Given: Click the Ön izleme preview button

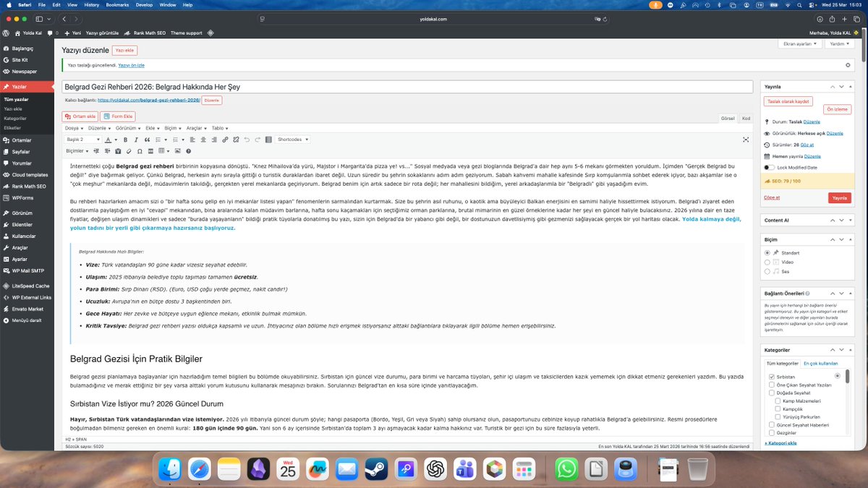Looking at the screenshot, I should pyautogui.click(x=836, y=110).
